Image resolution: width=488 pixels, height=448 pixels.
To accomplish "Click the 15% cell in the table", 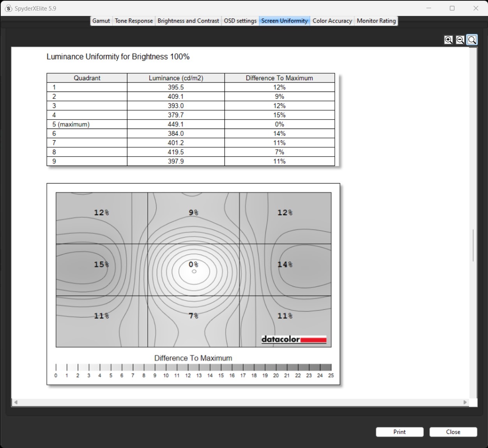I will [x=279, y=115].
